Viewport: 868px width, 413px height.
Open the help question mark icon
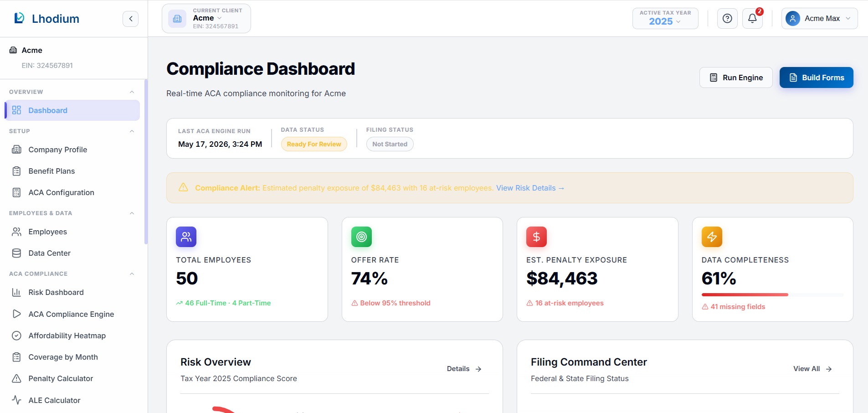click(x=727, y=19)
